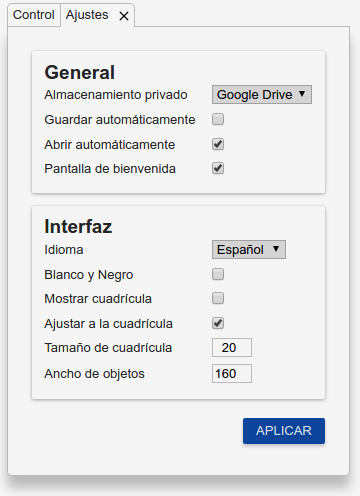Turn off the Ajustar a la cuadrícula checkbox
Image resolution: width=360 pixels, height=496 pixels.
click(218, 323)
